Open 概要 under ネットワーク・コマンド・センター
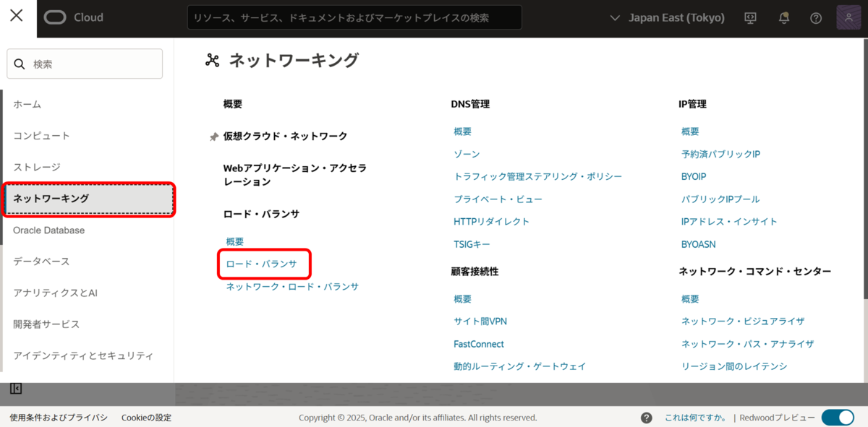Viewport: 868px width, 427px height. coord(691,298)
